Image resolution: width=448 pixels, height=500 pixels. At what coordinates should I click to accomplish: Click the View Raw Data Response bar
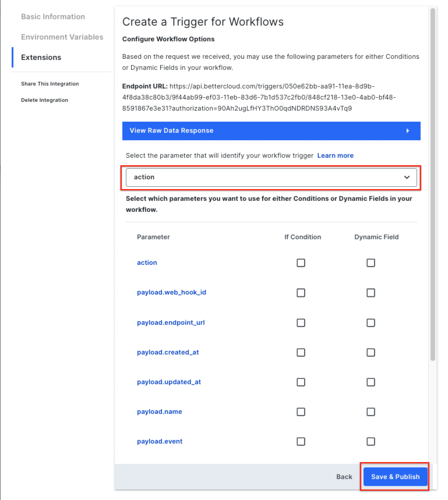click(271, 131)
